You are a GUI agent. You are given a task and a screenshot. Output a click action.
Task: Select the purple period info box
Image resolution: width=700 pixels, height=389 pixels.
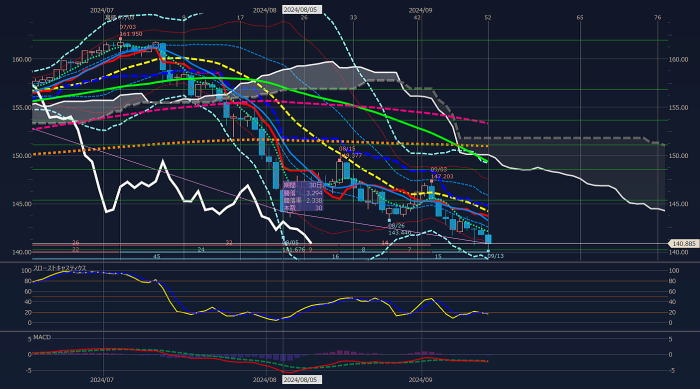tap(303, 197)
